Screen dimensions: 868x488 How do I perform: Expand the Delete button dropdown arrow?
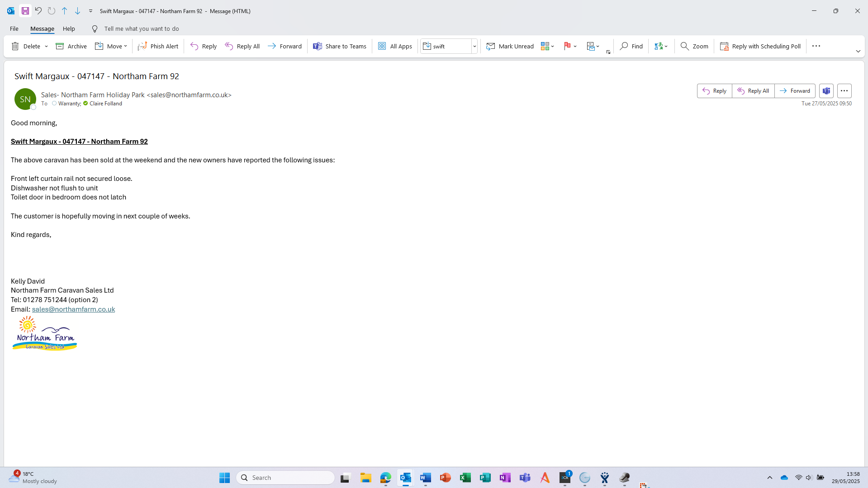46,46
